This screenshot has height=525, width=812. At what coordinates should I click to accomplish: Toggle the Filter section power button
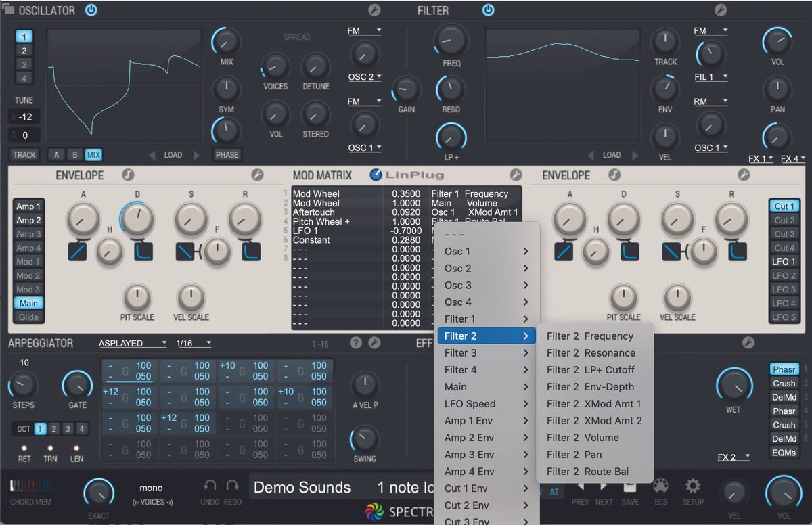pos(488,10)
